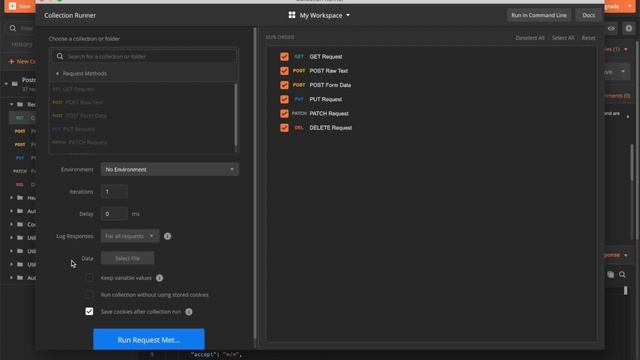Uncheck the GET Request checkbox

(x=284, y=57)
